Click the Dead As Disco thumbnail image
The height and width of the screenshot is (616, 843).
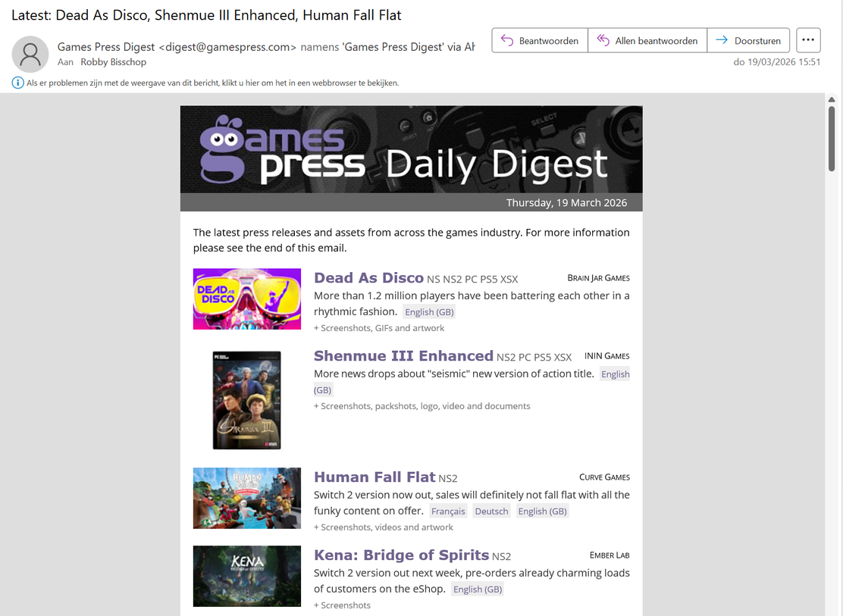tap(247, 299)
